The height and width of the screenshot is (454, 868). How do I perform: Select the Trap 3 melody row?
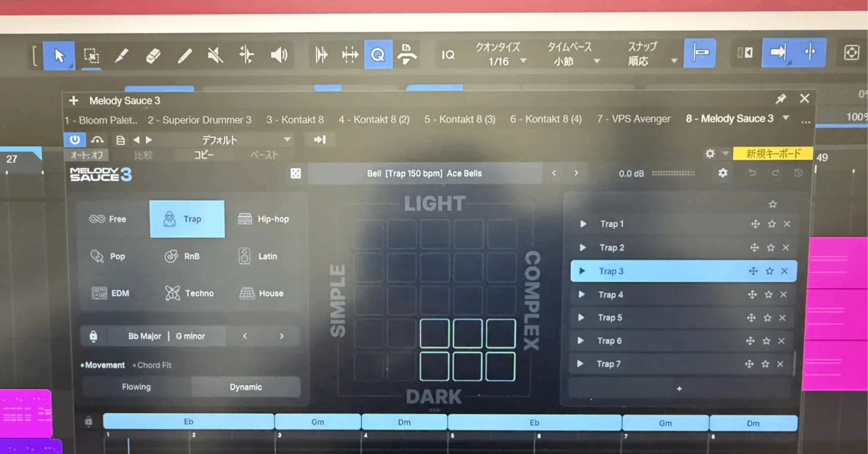point(683,271)
